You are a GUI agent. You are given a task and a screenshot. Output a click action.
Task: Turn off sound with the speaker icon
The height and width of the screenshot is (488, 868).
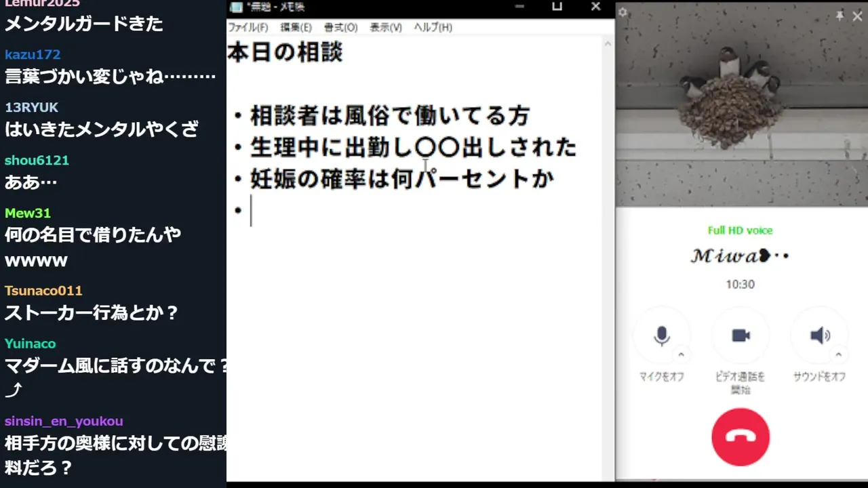coord(820,335)
